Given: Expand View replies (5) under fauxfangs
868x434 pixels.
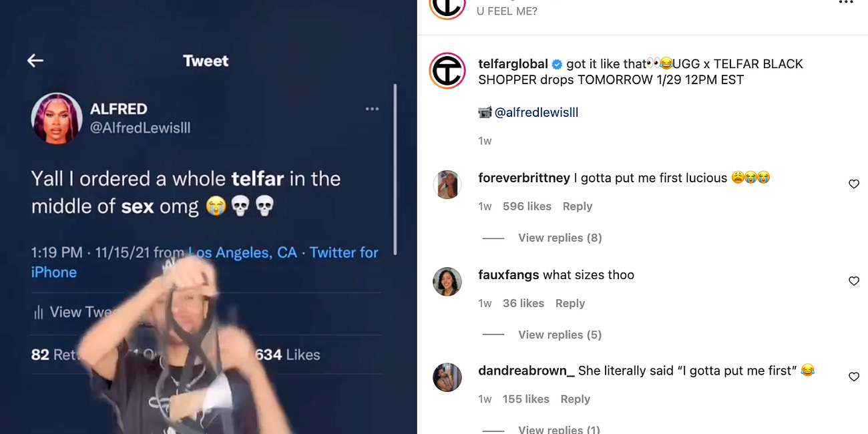Looking at the screenshot, I should [x=560, y=335].
